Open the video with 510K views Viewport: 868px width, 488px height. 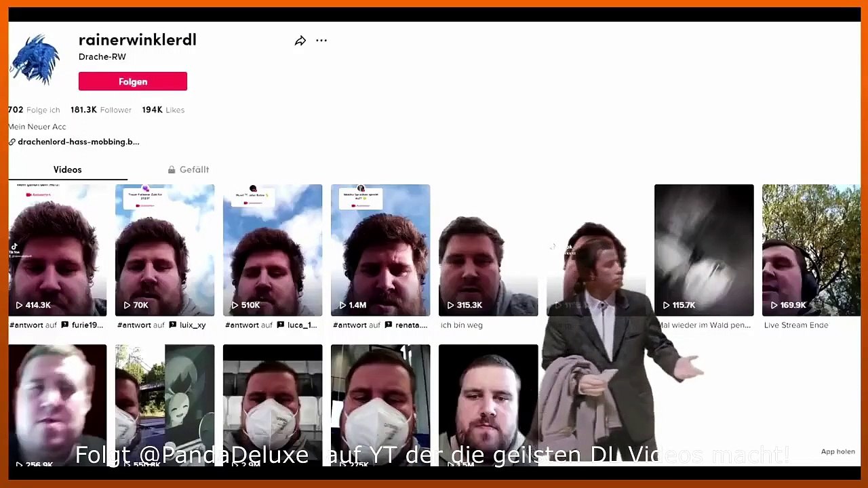tap(273, 250)
